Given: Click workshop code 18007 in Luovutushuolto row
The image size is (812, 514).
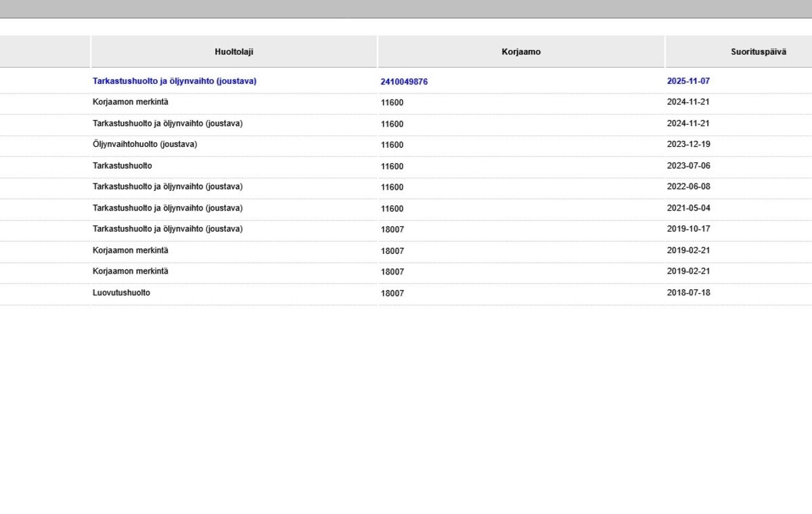Looking at the screenshot, I should point(392,293).
